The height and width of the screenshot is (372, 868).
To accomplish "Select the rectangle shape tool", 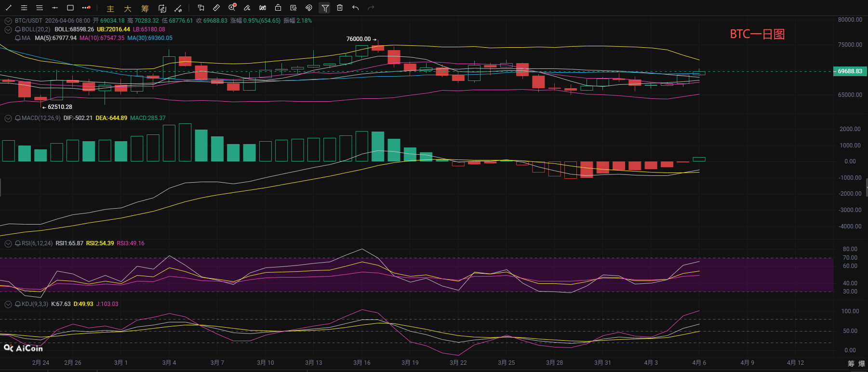I will (x=70, y=8).
